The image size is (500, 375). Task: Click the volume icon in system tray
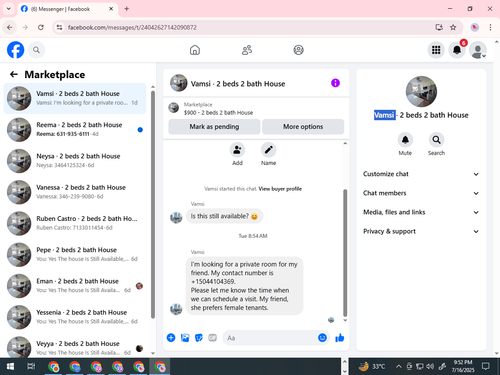(430, 367)
